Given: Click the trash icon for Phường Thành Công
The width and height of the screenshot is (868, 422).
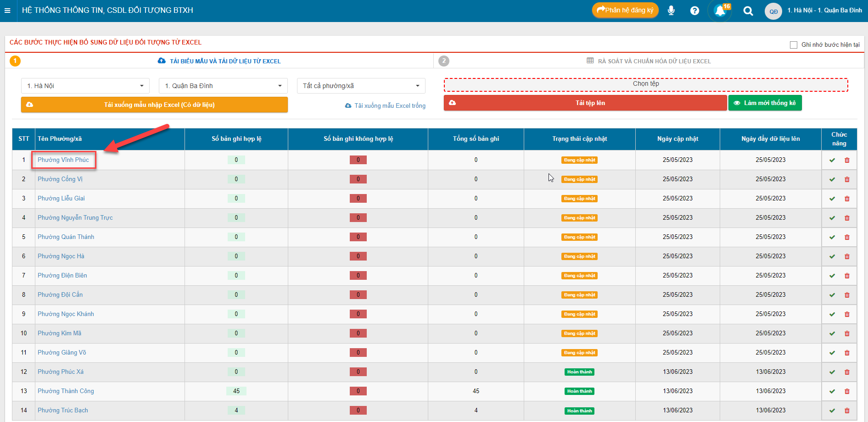Looking at the screenshot, I should click(847, 391).
